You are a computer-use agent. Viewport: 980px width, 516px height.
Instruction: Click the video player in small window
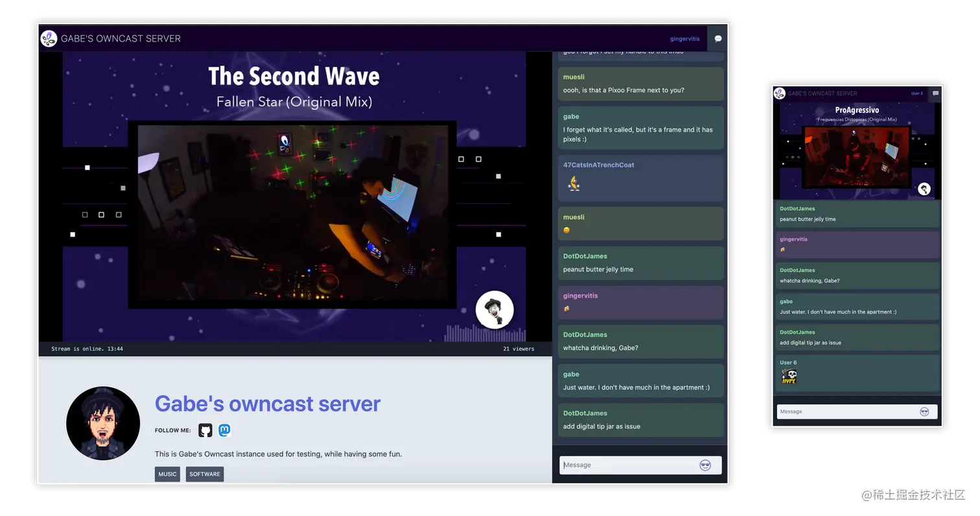pyautogui.click(x=857, y=150)
